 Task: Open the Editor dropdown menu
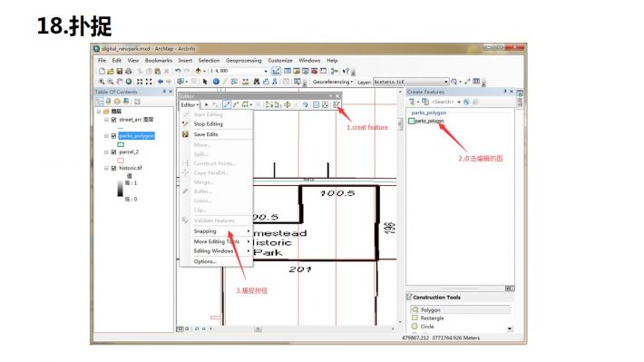tap(190, 104)
